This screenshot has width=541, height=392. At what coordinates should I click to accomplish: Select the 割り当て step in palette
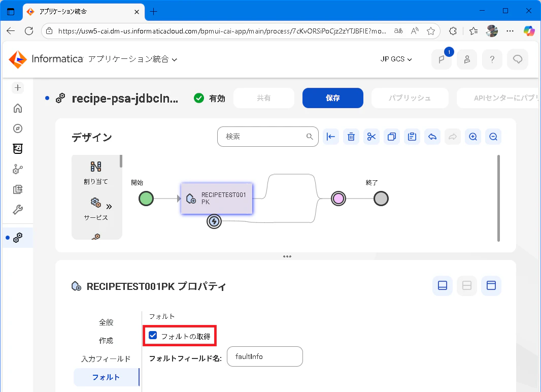[x=96, y=173]
